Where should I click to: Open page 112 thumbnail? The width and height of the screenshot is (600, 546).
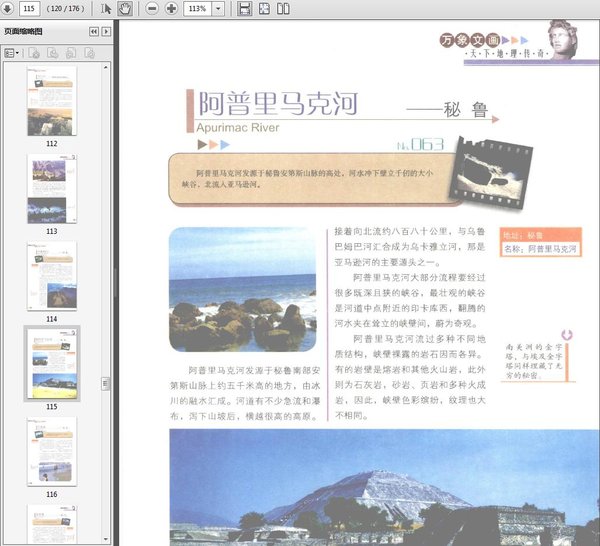[52, 101]
